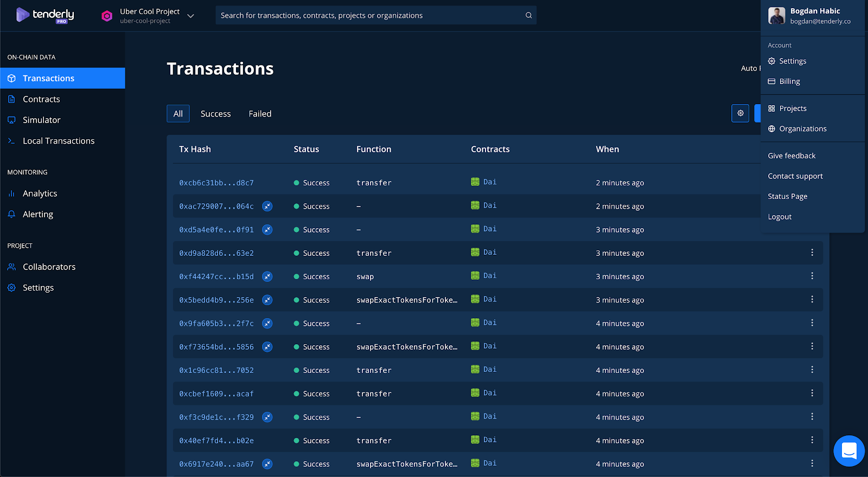Screen dimensions: 868x477
Task: Click Bogdan Habic profile avatar
Action: tap(776, 16)
